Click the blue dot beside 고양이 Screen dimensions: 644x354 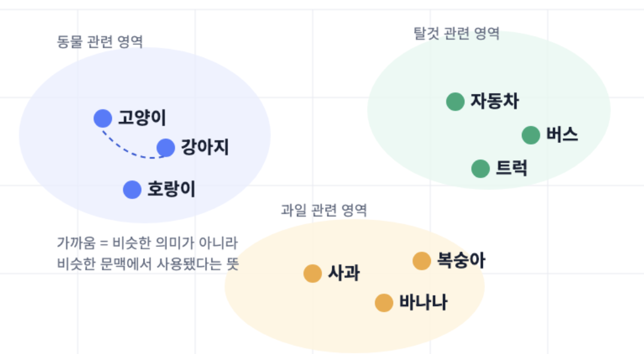click(103, 118)
